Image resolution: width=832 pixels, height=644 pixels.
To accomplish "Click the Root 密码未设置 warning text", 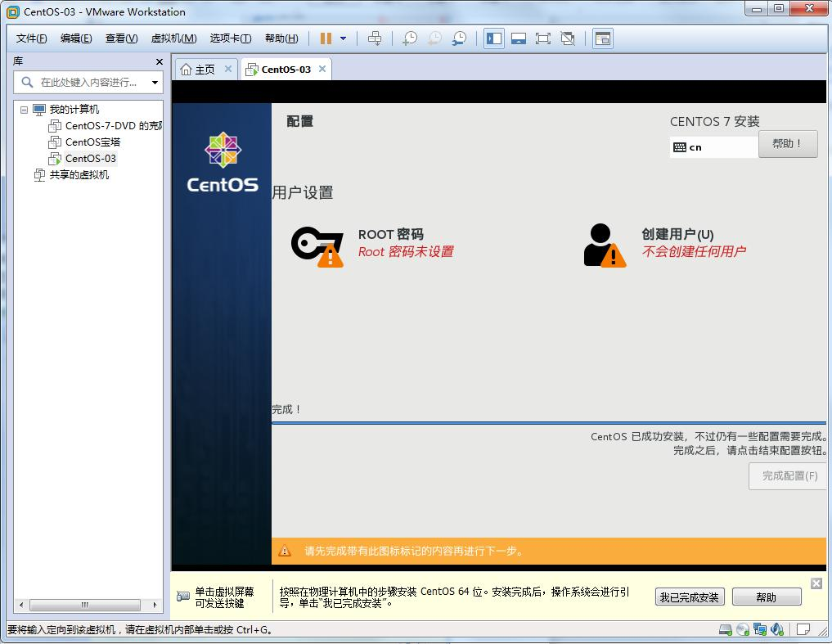I will 406,252.
